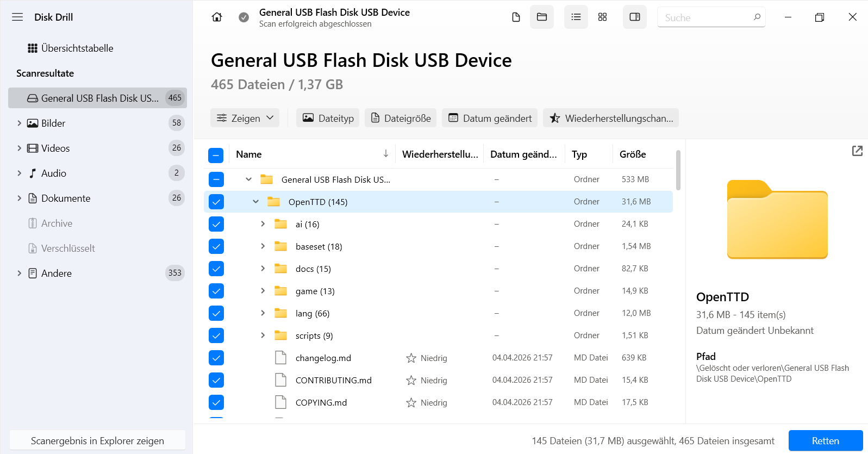Click the changelog.md file icon
The image size is (868, 454).
pyautogui.click(x=280, y=358)
